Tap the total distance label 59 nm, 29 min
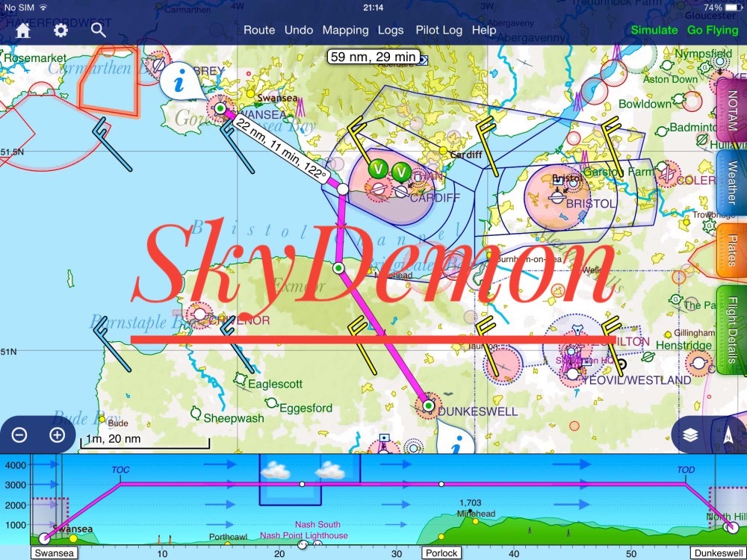This screenshot has height=560, width=747. [373, 57]
